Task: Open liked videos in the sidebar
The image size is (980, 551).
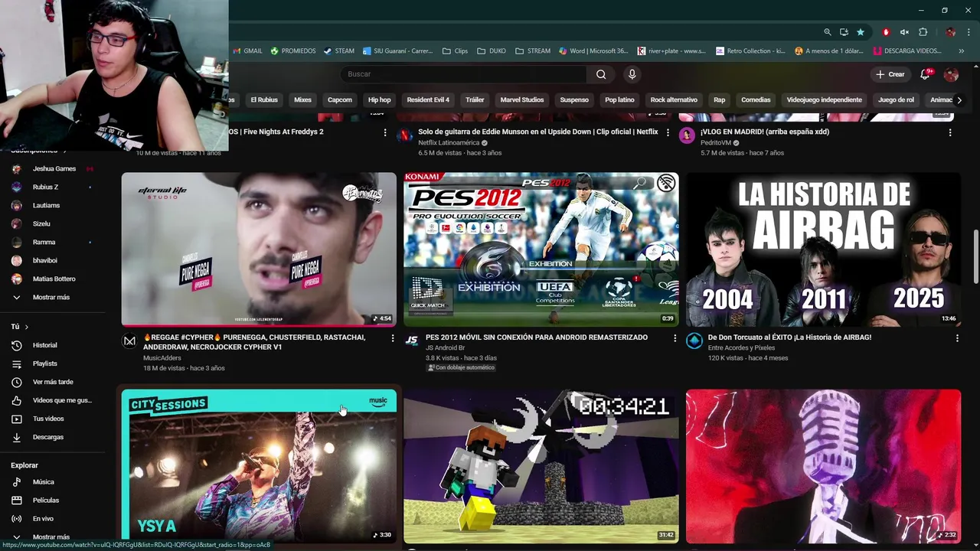Action: coord(61,400)
